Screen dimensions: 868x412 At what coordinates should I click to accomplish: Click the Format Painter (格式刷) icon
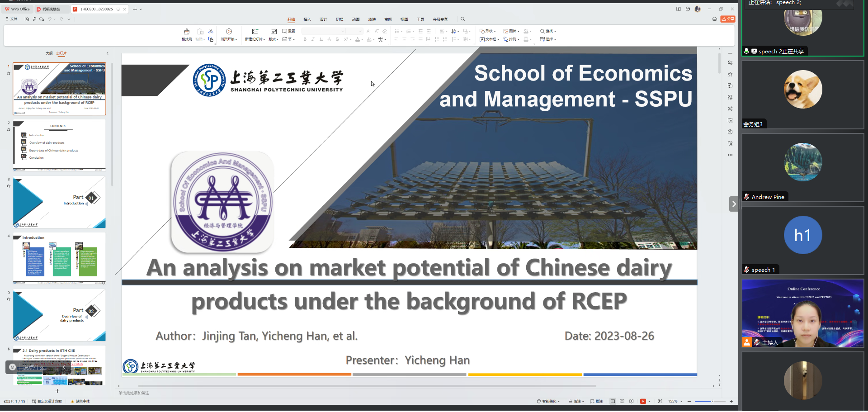pos(186,32)
